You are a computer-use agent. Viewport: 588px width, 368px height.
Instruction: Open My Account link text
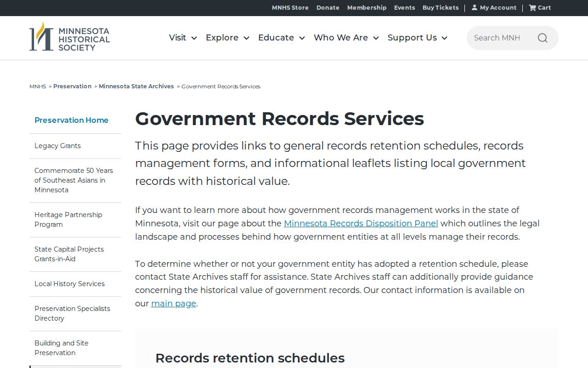pyautogui.click(x=498, y=7)
